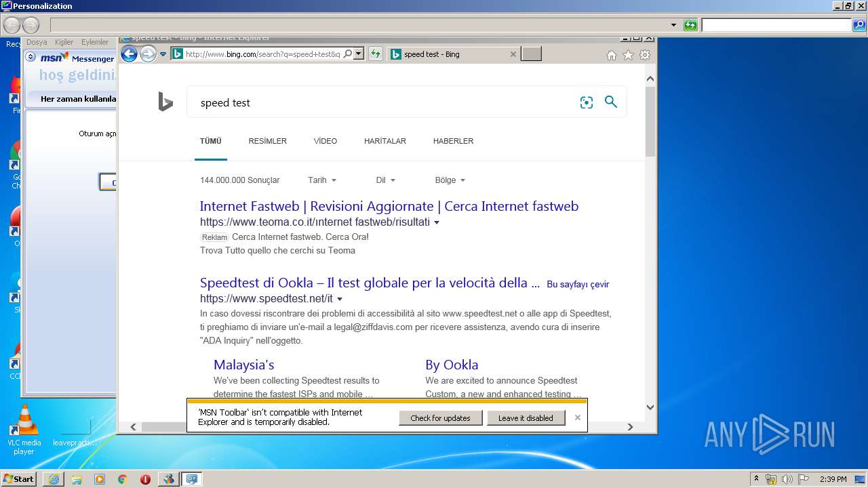Open the Start menu

18,479
